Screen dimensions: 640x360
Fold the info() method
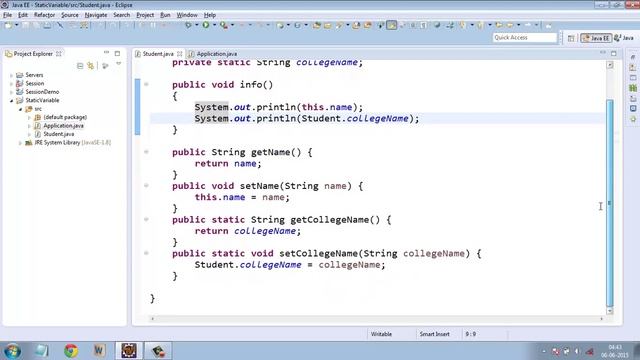146,84
